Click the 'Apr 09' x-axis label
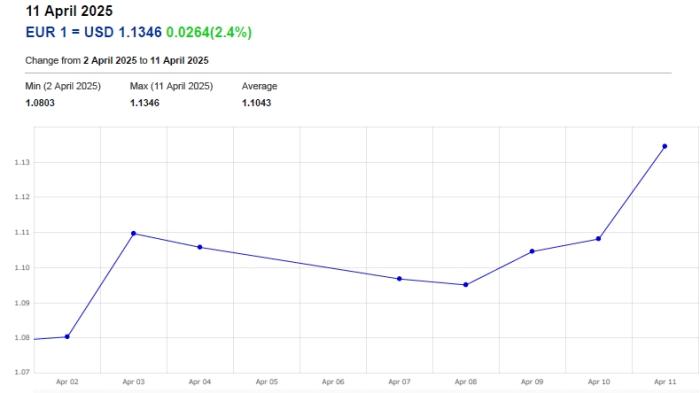700x393 pixels. (x=532, y=382)
